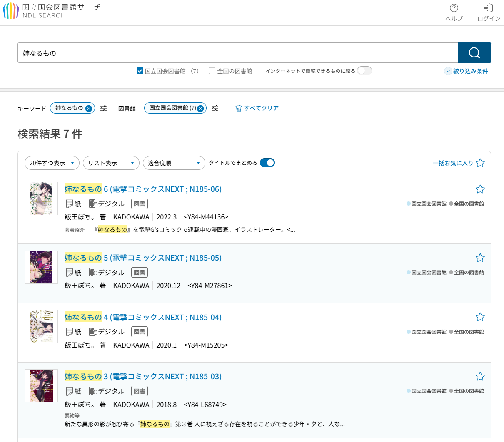Click the 図書 tag on 姉なるもの 5
Image resolution: width=504 pixels, height=442 pixels.
pos(140,273)
